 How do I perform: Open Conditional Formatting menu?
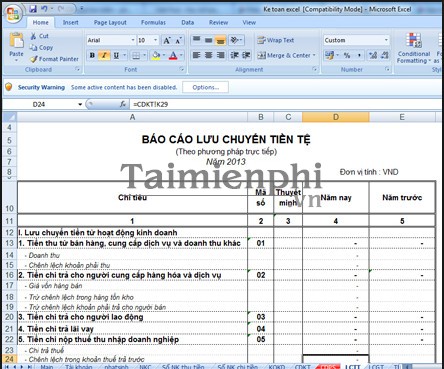click(x=414, y=48)
